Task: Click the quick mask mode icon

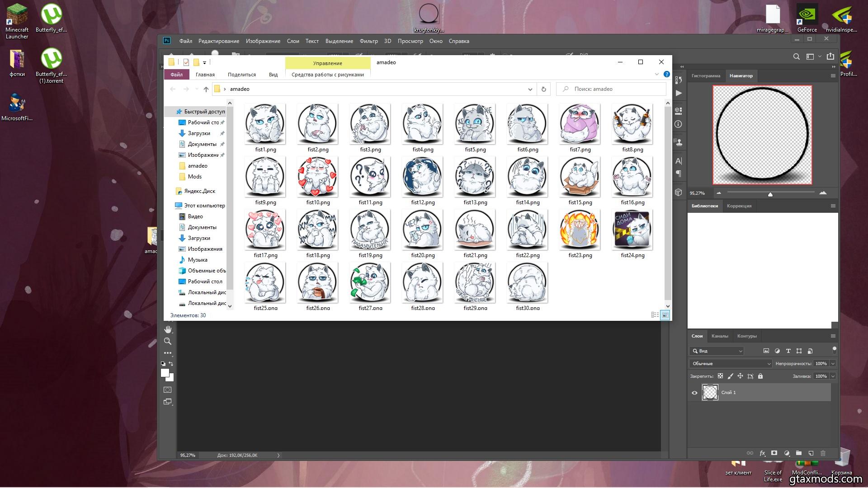Action: pos(168,389)
